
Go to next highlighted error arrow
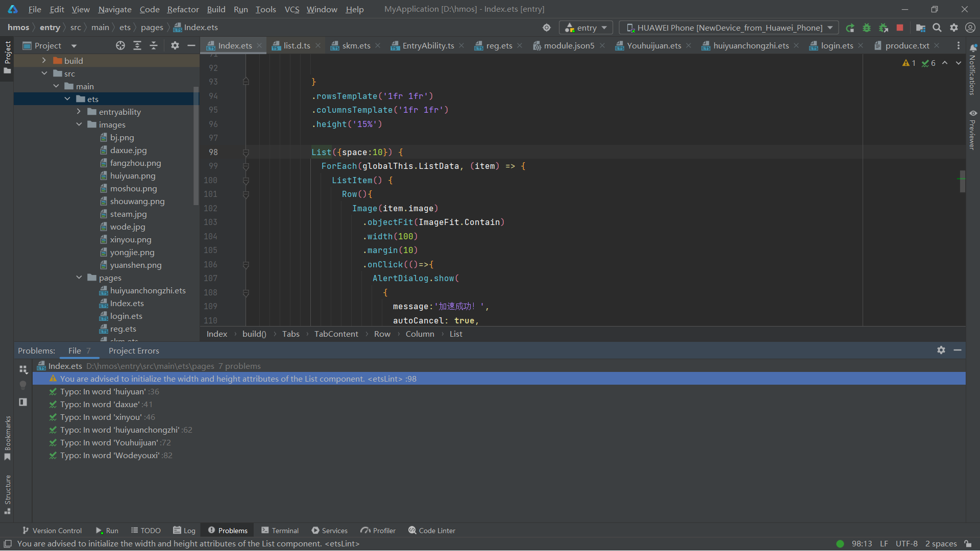(x=959, y=63)
